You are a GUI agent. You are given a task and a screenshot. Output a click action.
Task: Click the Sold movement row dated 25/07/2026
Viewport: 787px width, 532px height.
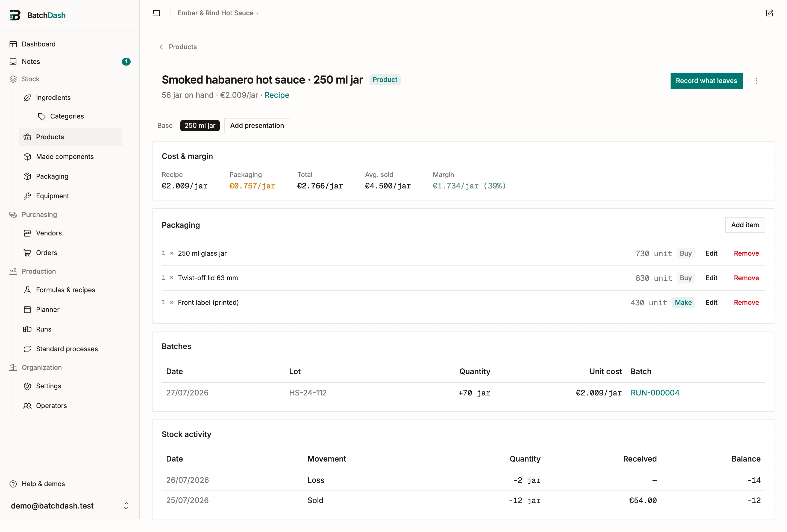(463, 501)
